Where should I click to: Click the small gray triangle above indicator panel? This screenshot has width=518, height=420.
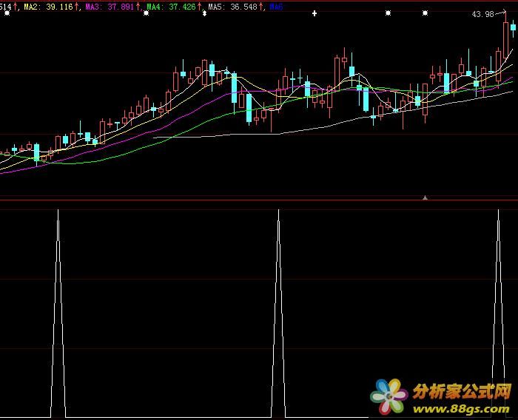tap(425, 197)
